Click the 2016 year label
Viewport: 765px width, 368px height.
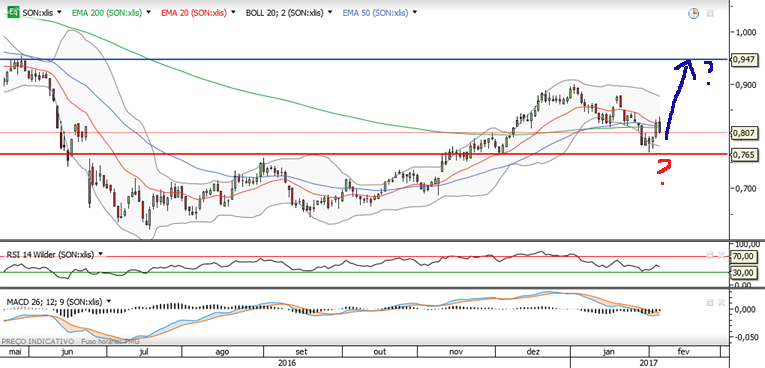point(286,363)
